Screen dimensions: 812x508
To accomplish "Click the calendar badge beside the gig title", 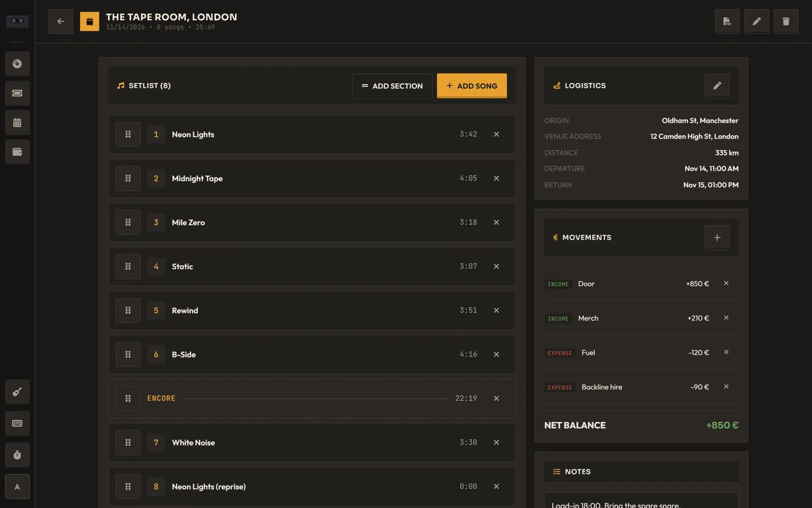I will click(89, 21).
